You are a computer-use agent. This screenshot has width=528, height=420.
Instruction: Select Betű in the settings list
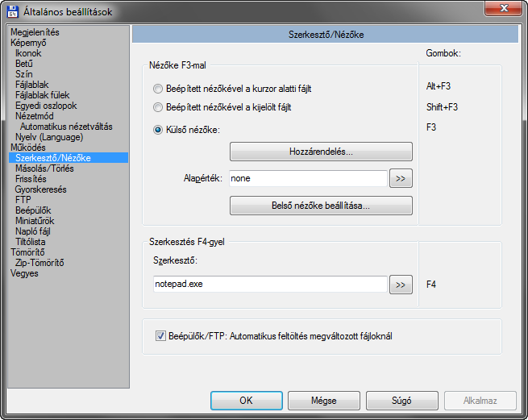(x=24, y=64)
